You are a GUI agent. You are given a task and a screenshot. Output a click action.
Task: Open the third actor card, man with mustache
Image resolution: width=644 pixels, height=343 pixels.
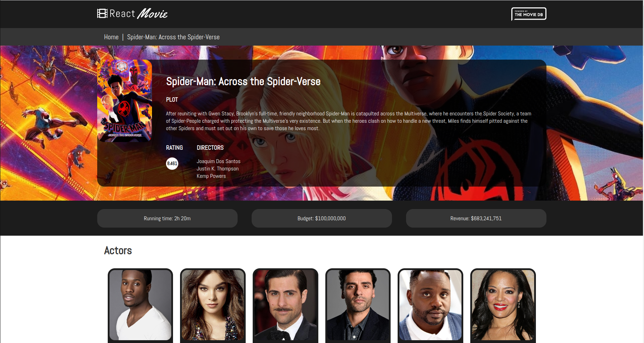click(285, 305)
